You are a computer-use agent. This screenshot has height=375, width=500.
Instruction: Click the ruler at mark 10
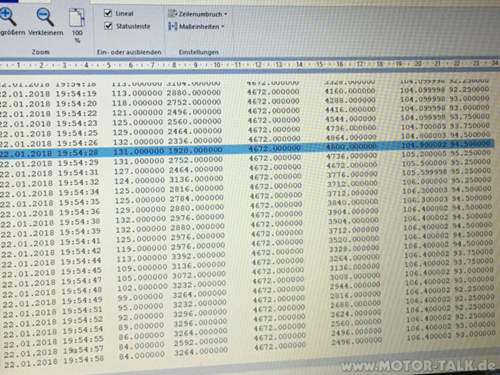click(217, 64)
